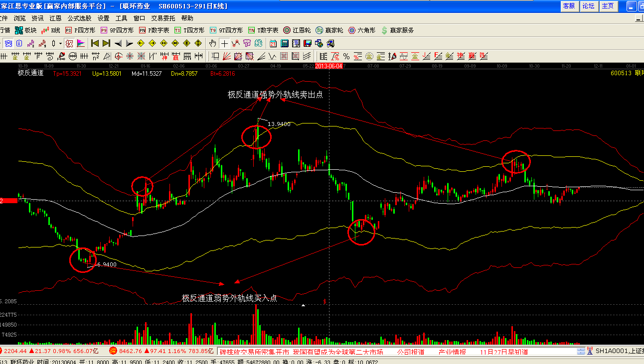Jump to first bar arrow icon
The image size is (644, 364).
(94, 43)
